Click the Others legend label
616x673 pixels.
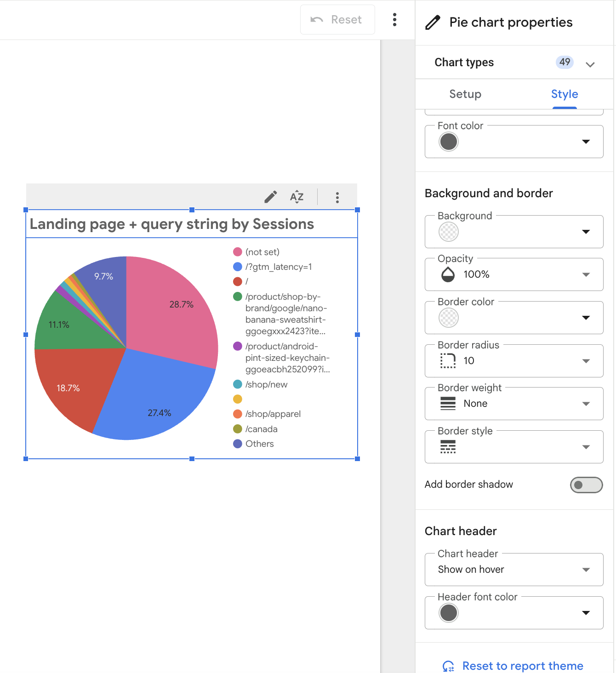tap(260, 444)
